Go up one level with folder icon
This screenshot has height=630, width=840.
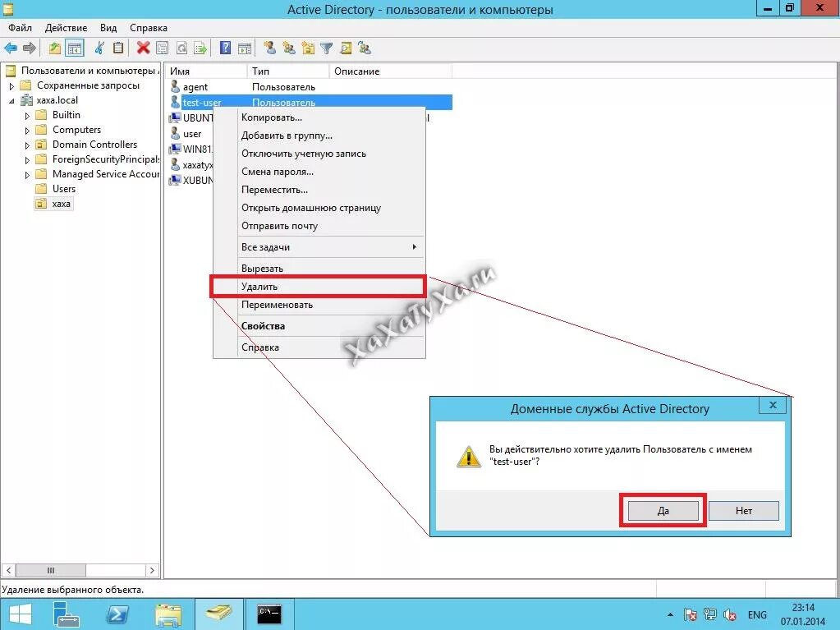pyautogui.click(x=55, y=48)
